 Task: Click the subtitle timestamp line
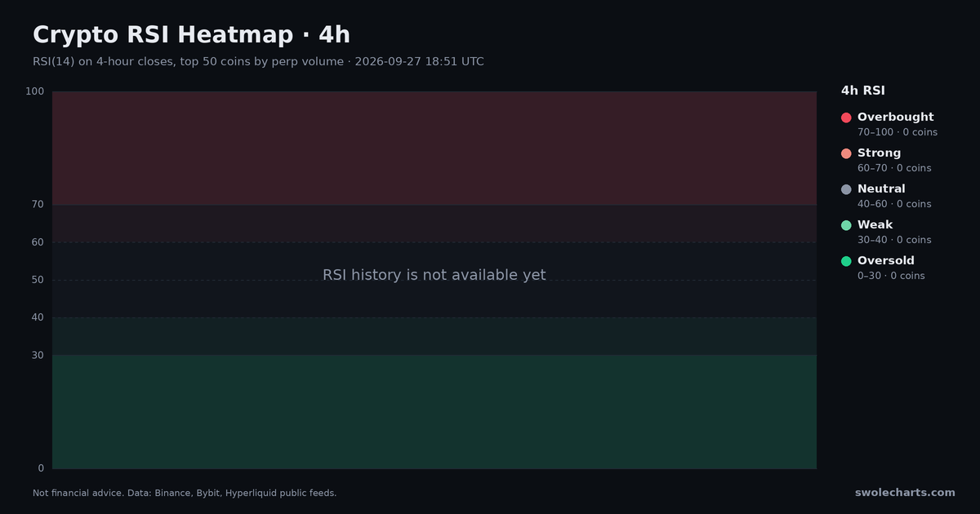pyautogui.click(x=258, y=62)
